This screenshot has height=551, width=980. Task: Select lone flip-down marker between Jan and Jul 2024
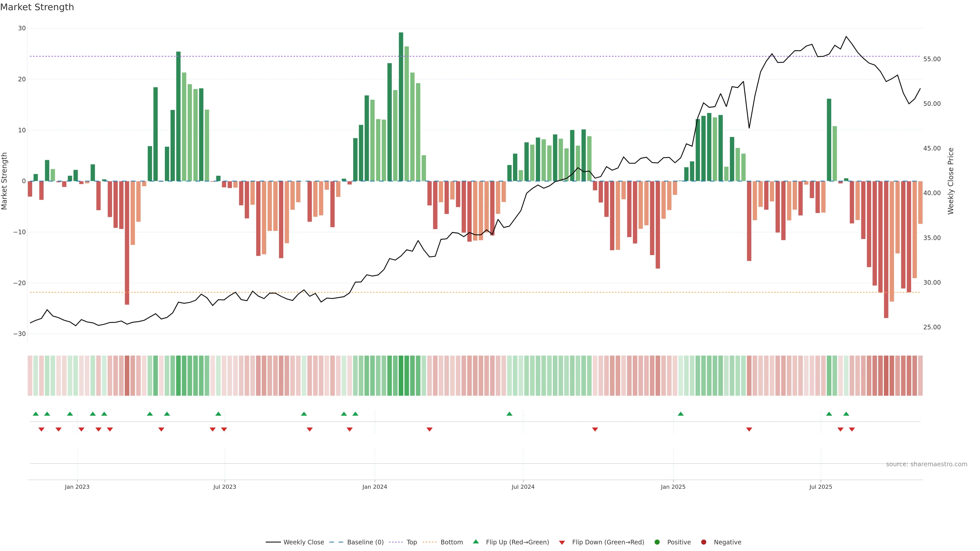[x=430, y=429]
